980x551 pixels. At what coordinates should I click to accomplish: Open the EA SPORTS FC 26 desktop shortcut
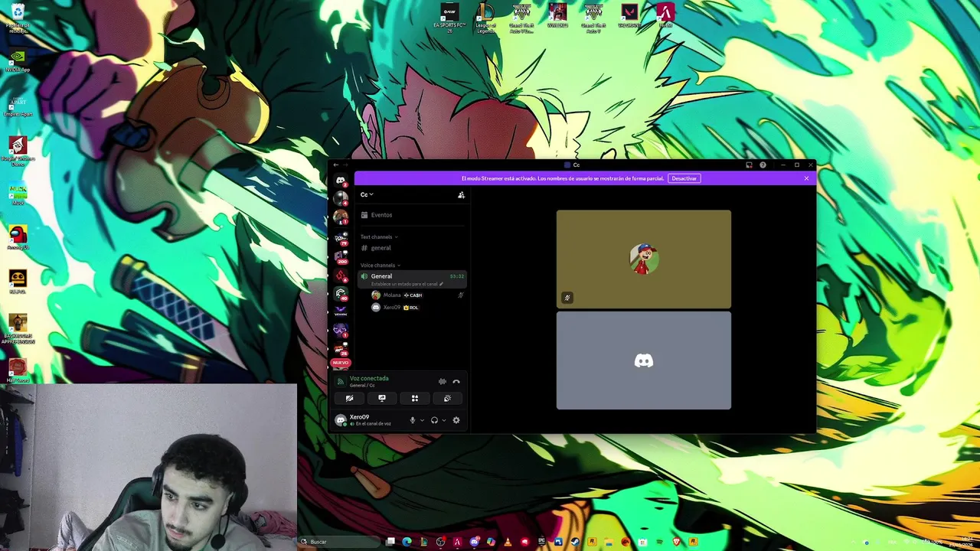(449, 18)
